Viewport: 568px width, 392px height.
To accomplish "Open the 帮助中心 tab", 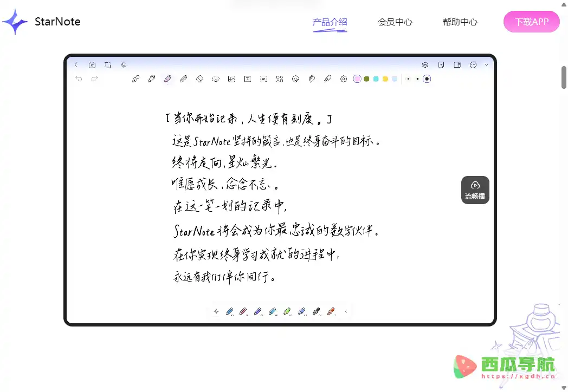I will pos(460,22).
